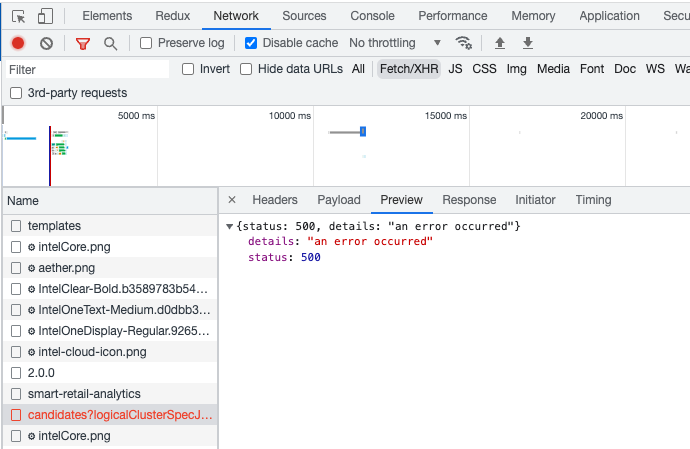Image resolution: width=690 pixels, height=449 pixels.
Task: Open network conditions wifi icon
Action: [463, 43]
